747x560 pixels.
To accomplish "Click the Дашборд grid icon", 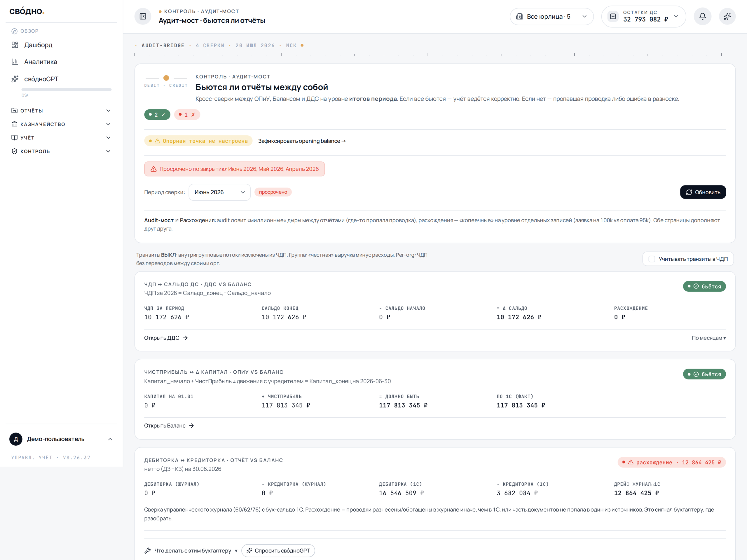I will [x=15, y=45].
